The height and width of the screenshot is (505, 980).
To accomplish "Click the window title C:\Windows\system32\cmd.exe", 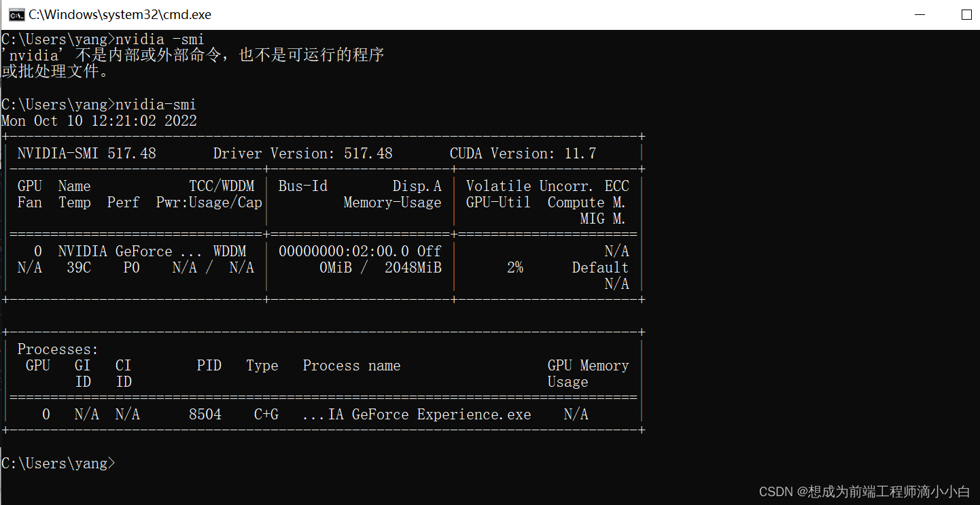I will coord(120,15).
